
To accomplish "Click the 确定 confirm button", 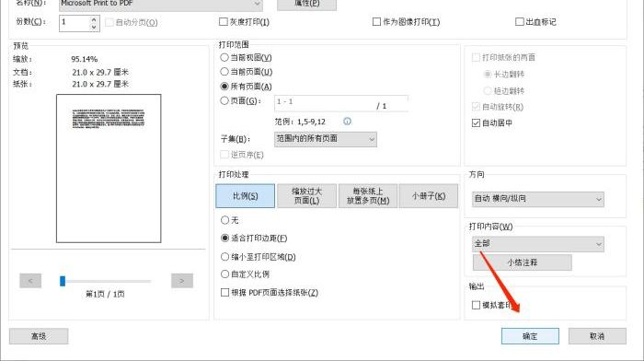I will (x=530, y=336).
